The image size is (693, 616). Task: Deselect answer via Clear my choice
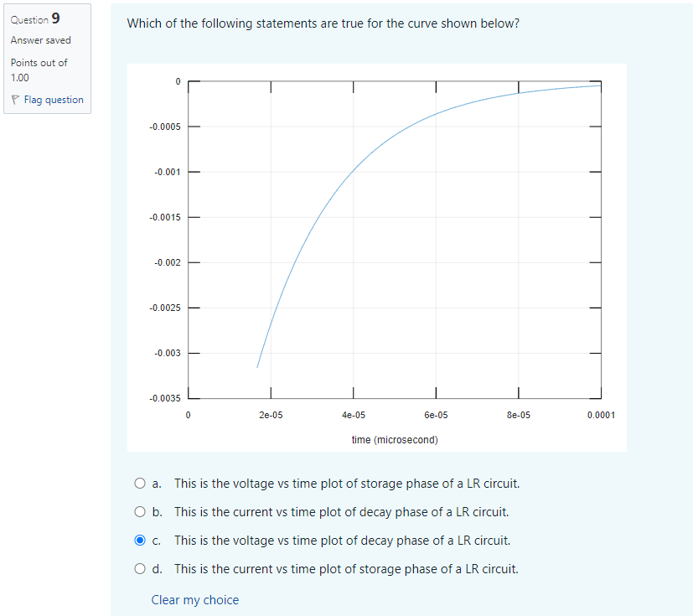click(194, 599)
